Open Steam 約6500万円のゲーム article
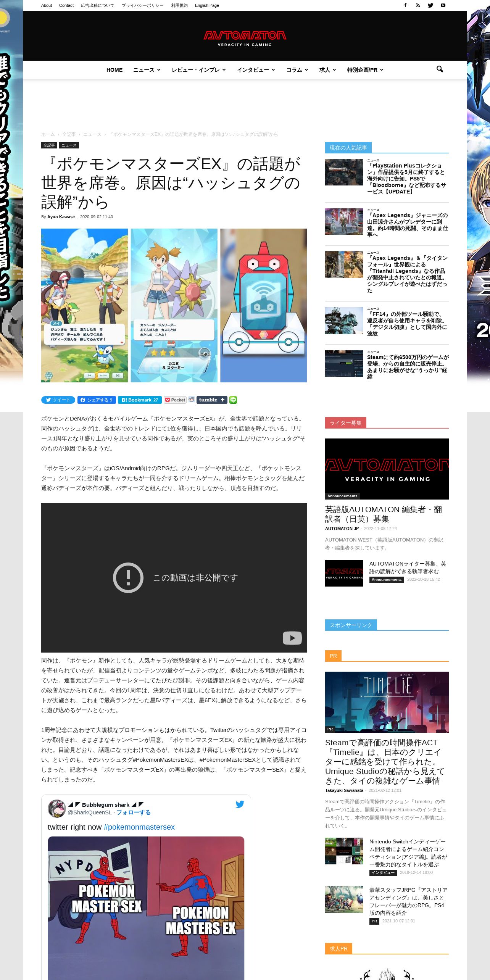This screenshot has height=980, width=490. (x=408, y=367)
